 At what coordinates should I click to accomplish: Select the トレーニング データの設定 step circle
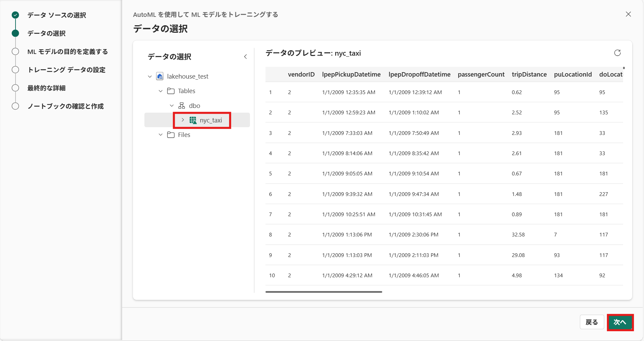[x=15, y=70]
